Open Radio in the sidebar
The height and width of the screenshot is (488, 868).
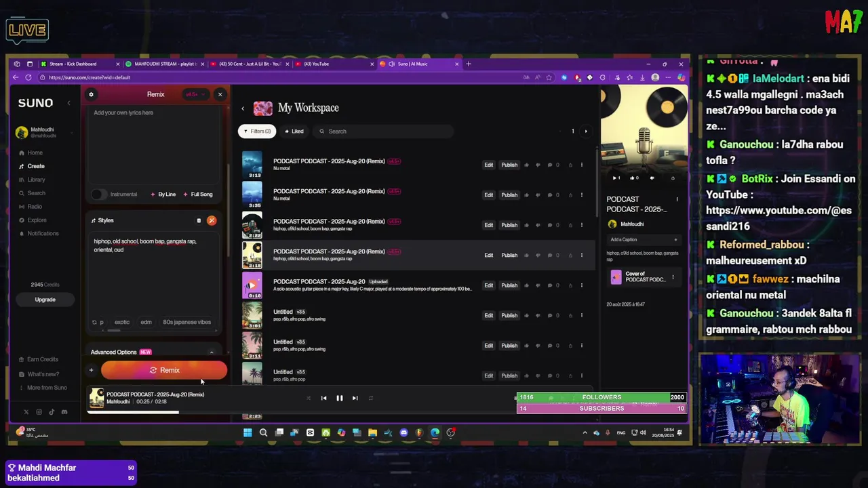pyautogui.click(x=31, y=207)
